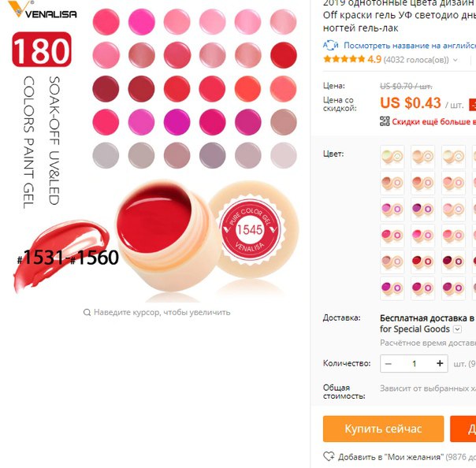Screen dimensions: 476x468
Task: Select purple color variant in third row
Action: click(423, 209)
